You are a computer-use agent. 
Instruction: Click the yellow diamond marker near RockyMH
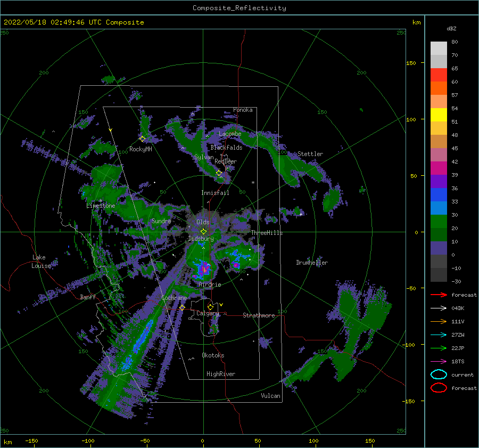coord(142,139)
